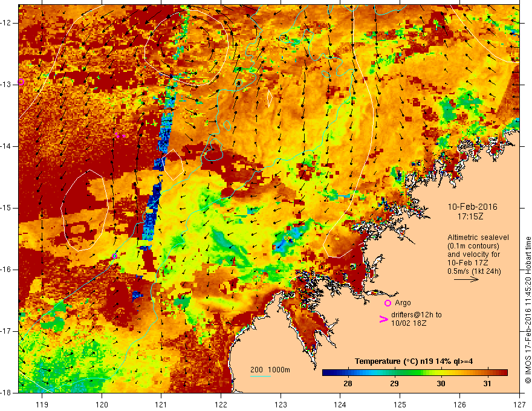Image resolution: width=532 pixels, height=411 pixels.
Task: Click the 'and velocity for' text
Action: pos(473,254)
